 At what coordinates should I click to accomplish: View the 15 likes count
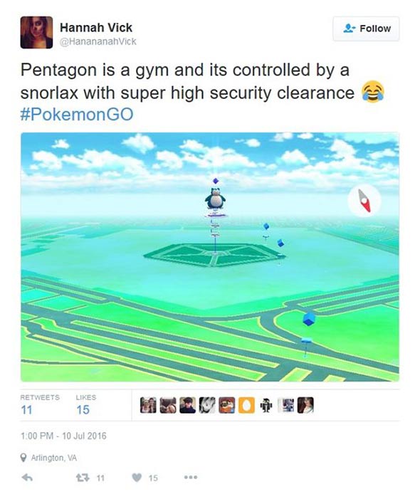click(x=83, y=410)
